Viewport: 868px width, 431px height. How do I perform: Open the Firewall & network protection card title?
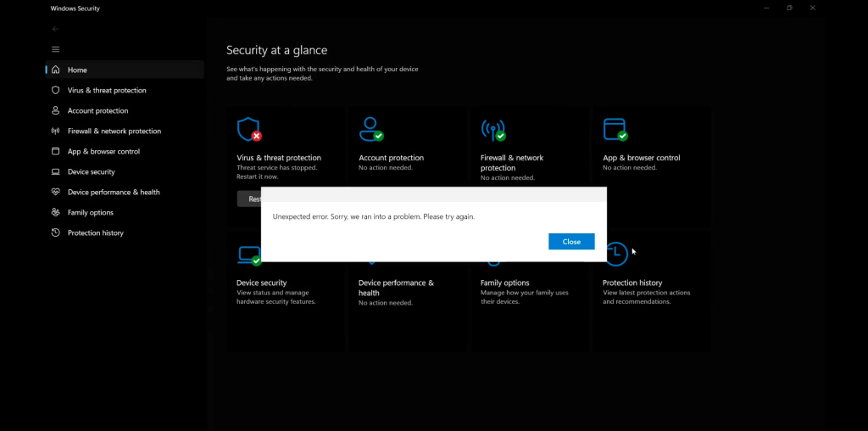coord(512,163)
